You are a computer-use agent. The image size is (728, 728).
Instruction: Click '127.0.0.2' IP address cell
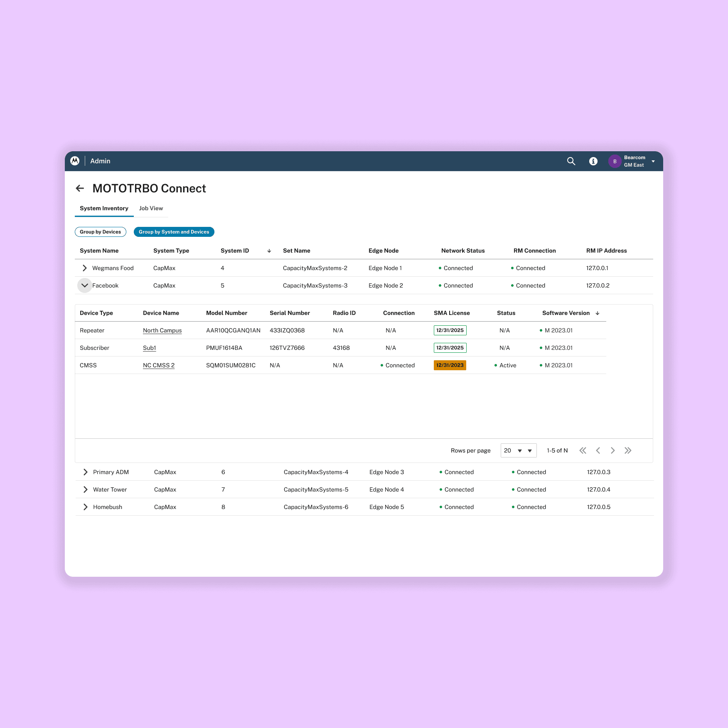pyautogui.click(x=598, y=286)
